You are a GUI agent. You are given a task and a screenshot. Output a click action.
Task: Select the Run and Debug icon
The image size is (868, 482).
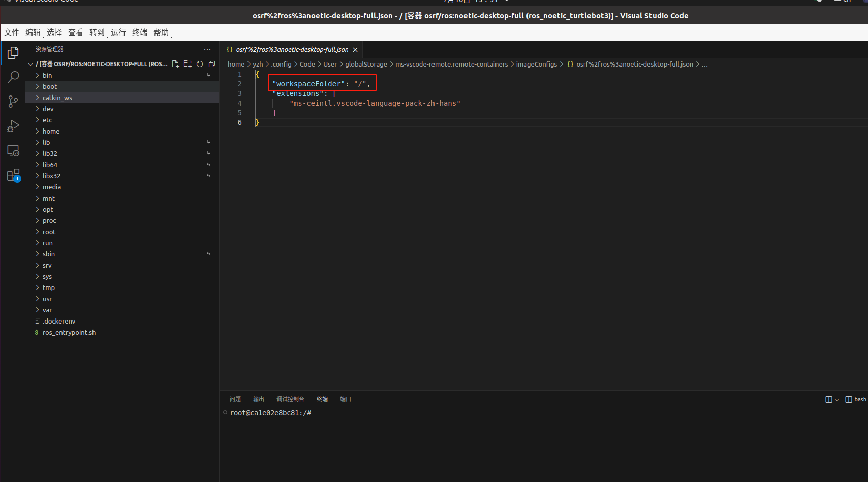click(x=13, y=126)
